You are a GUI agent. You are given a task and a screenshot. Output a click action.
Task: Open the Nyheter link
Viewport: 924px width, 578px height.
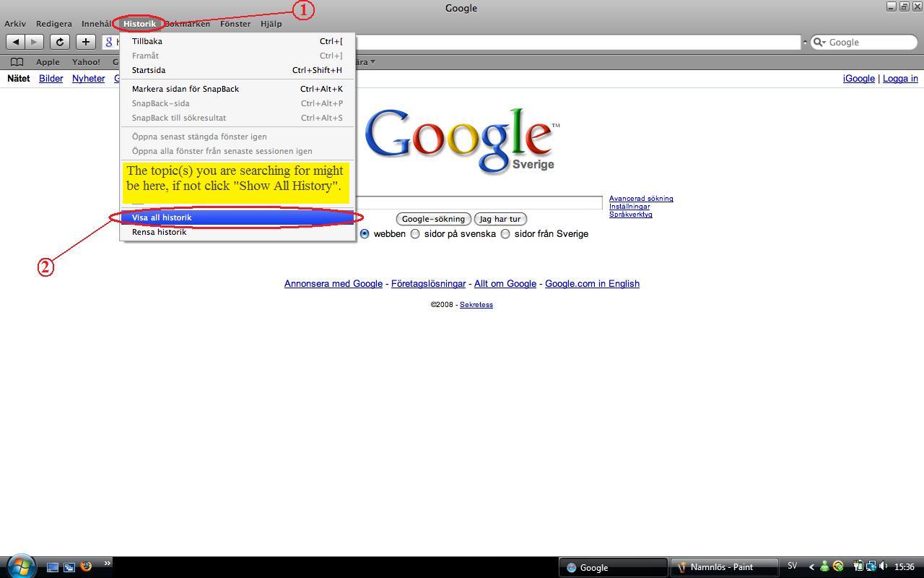pyautogui.click(x=88, y=78)
